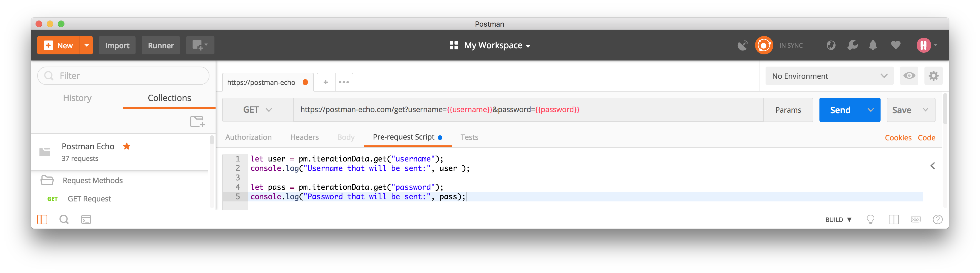This screenshot has height=273, width=980.
Task: Open the Cookies link
Action: tap(898, 138)
